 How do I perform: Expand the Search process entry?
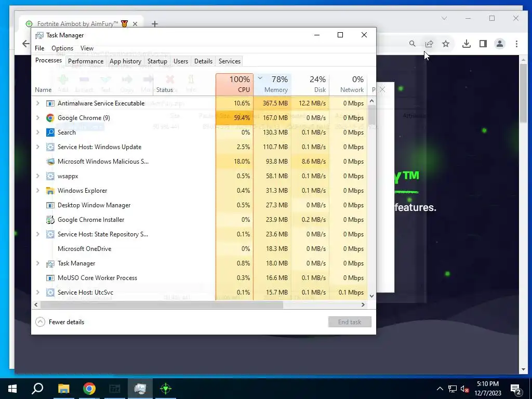37,132
